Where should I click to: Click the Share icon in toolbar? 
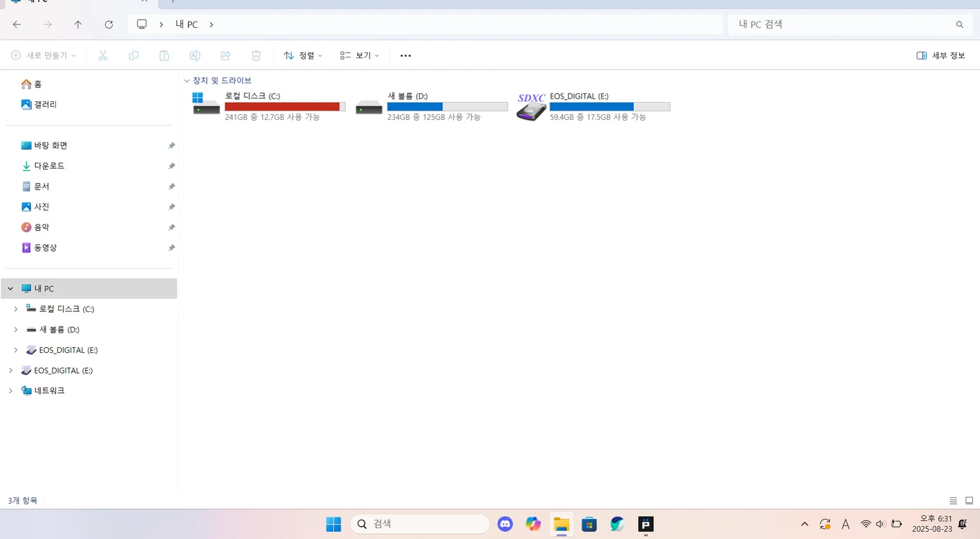[226, 55]
